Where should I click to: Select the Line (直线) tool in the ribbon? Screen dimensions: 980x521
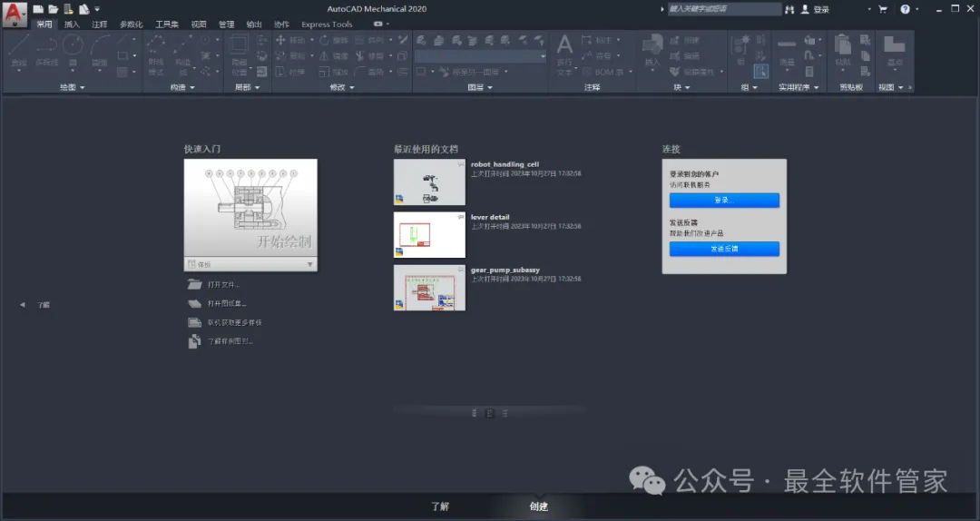pyautogui.click(x=19, y=52)
